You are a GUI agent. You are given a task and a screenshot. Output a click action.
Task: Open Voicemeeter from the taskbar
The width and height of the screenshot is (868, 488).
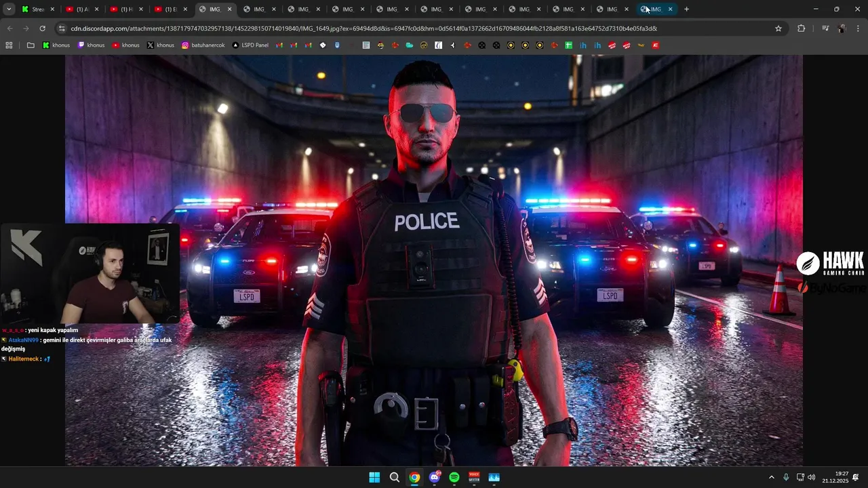(x=474, y=477)
